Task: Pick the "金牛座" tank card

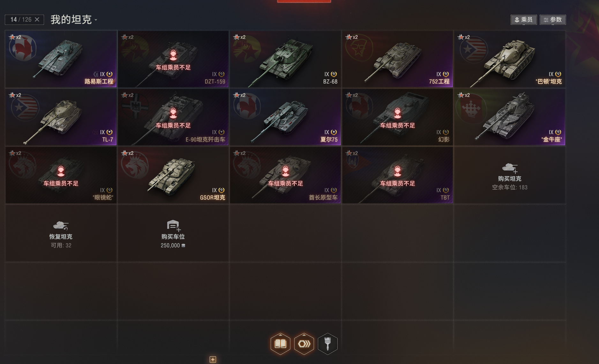Action: click(510, 117)
